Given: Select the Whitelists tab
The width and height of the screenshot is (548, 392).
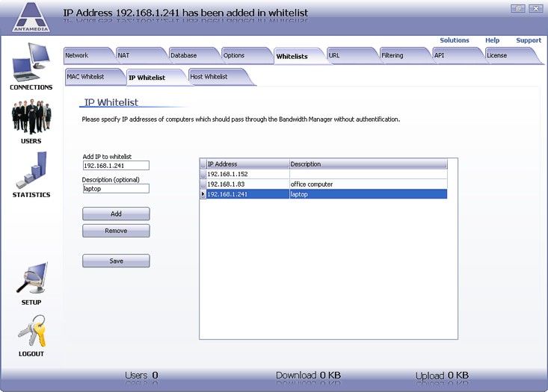Looking at the screenshot, I should 300,56.
